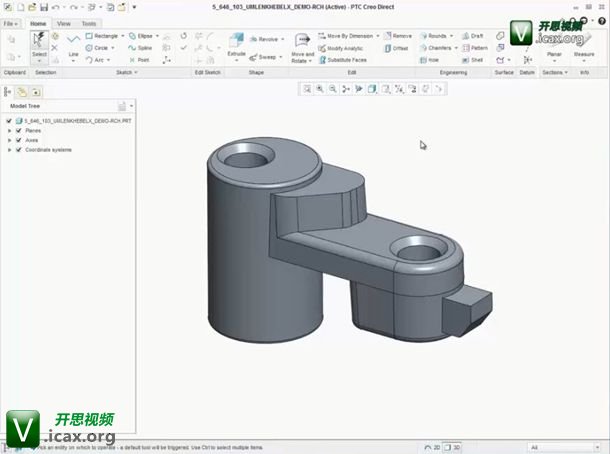Viewport: 610px width, 454px height.
Task: Switch to the View ribbon tab
Action: pos(64,23)
